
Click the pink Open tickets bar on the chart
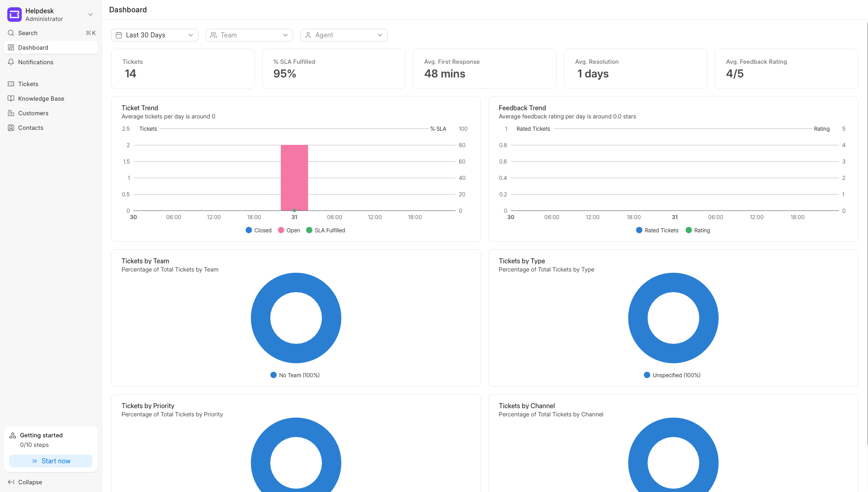294,178
